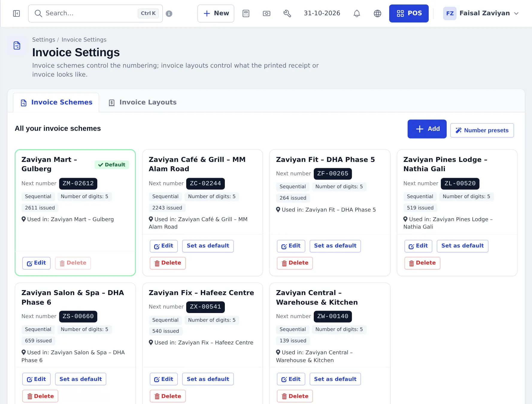Switch to Invoice Layouts tab
Screen dimensions: 532x404
[x=143, y=102]
